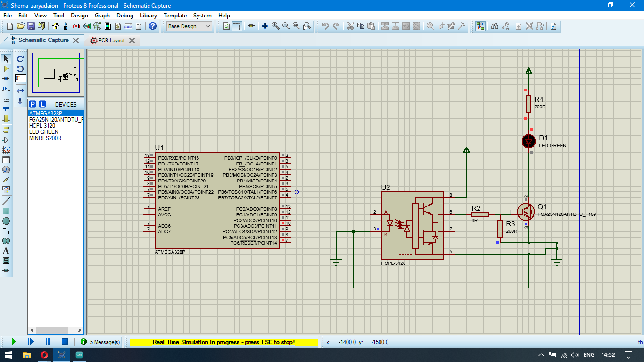Click the Zoom Out magnifier icon
644x362 pixels.
coord(286,26)
